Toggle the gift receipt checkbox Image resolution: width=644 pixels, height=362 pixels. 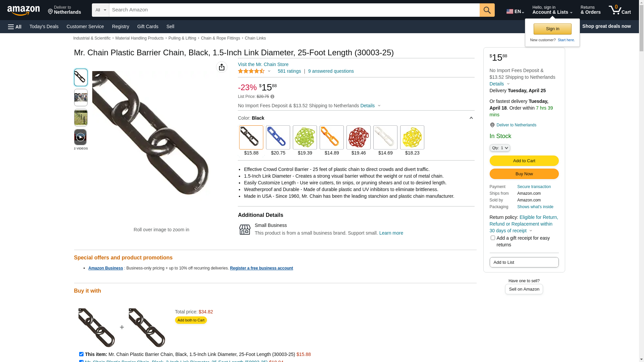tap(493, 238)
